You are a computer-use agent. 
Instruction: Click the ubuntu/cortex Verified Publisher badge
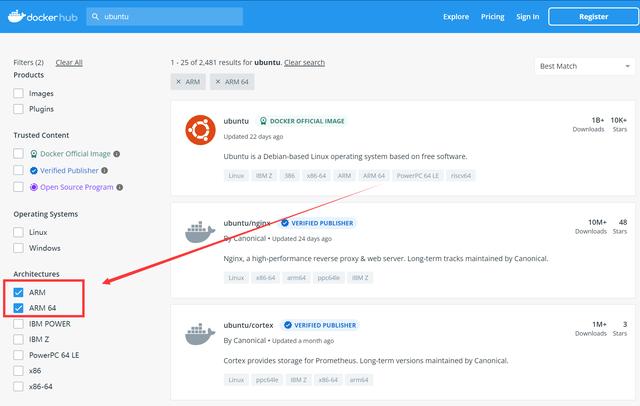(320, 325)
